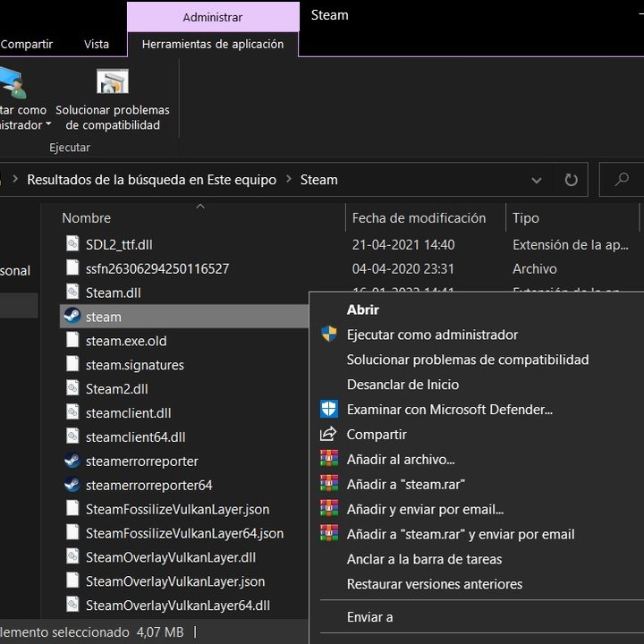Select the steam.exe.old file
The image size is (644, 644).
[126, 341]
